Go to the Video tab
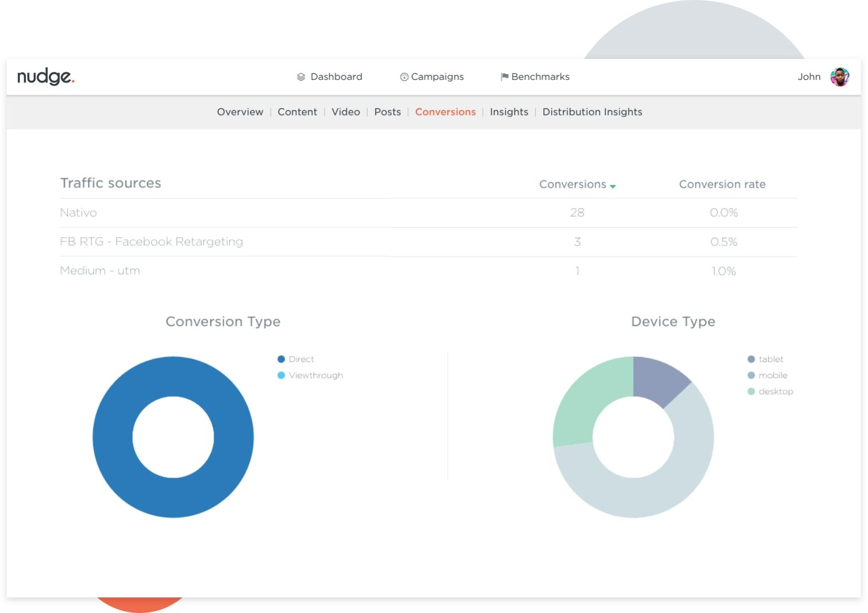 (x=345, y=112)
